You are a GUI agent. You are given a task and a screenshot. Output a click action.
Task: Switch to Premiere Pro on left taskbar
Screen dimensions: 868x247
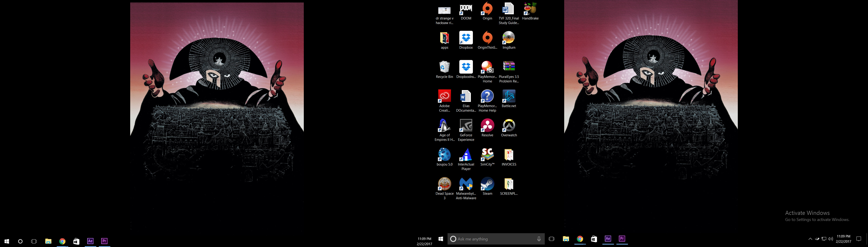[104, 241]
